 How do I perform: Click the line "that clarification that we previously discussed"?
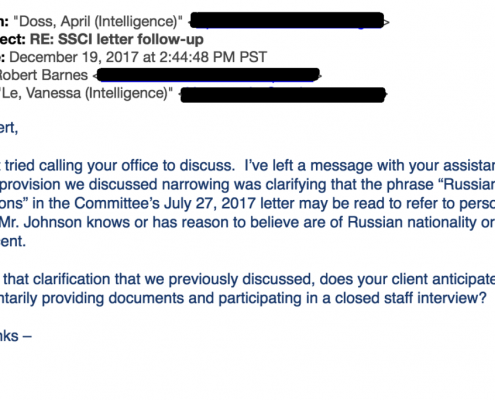tap(159, 279)
